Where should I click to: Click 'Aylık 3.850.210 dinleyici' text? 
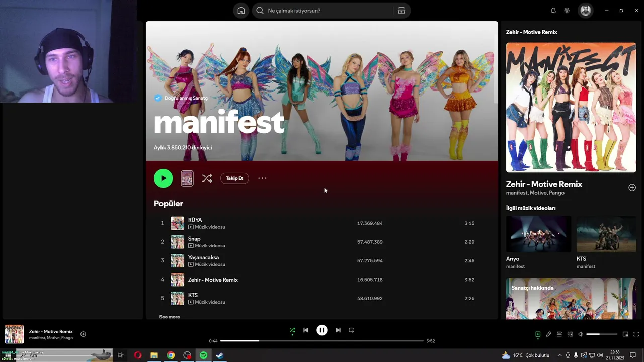(x=183, y=148)
